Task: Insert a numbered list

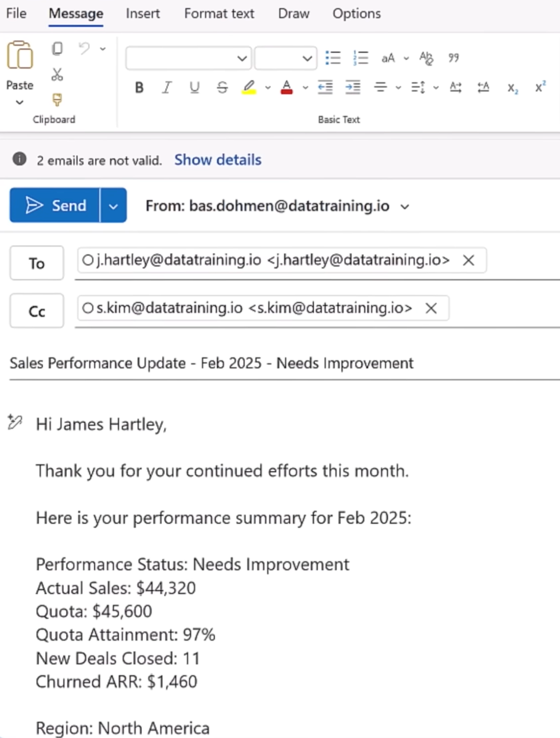Action: (360, 58)
